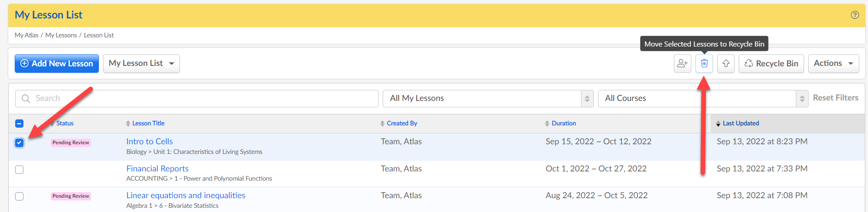Viewport: 868px width, 212px height.
Task: Click the help question mark icon
Action: point(855,15)
